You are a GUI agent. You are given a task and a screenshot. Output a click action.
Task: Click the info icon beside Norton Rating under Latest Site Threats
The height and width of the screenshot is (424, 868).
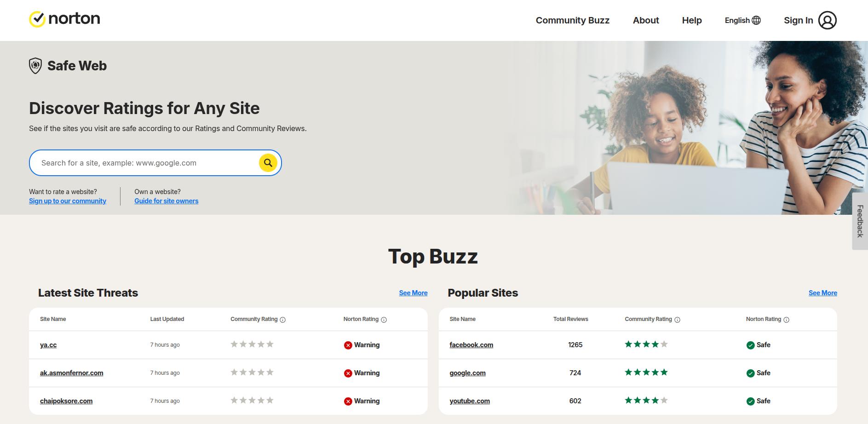click(x=384, y=320)
